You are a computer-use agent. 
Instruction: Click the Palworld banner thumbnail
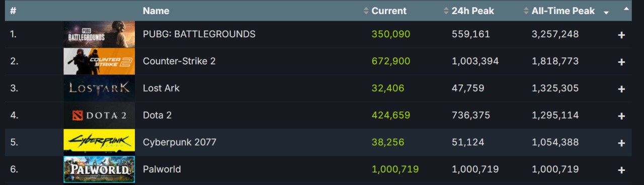click(x=99, y=169)
